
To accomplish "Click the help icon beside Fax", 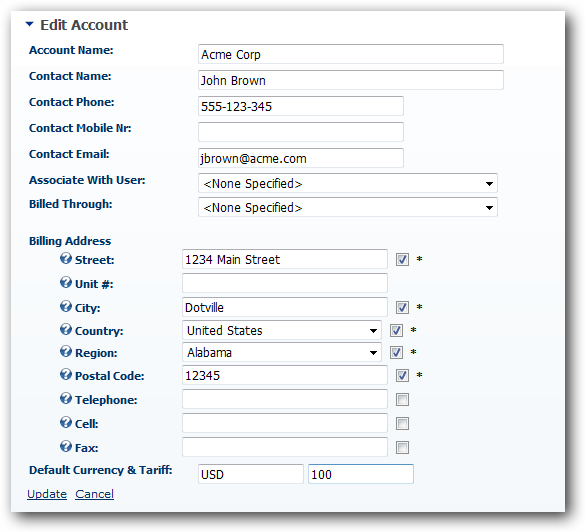I will coord(66,446).
